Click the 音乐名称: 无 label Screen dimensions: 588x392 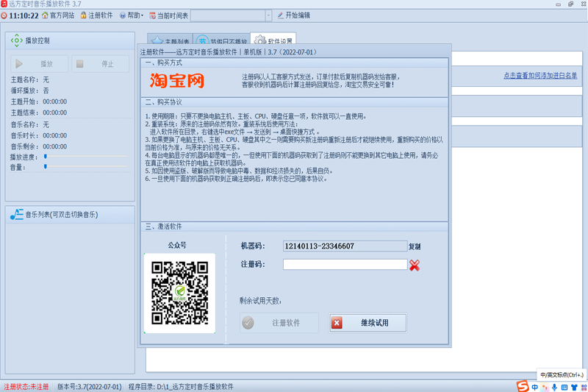click(29, 124)
